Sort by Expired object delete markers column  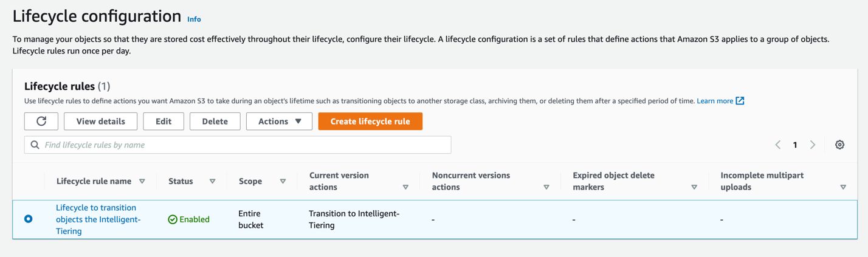tap(694, 187)
